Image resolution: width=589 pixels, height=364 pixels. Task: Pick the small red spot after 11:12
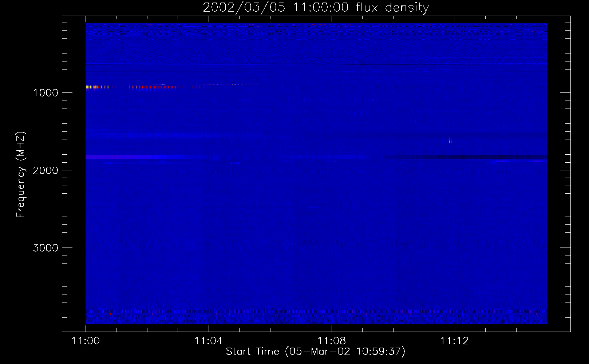[x=450, y=141]
